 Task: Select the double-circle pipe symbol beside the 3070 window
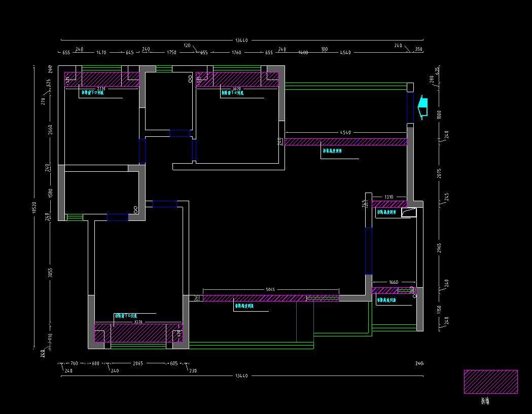click(191, 79)
